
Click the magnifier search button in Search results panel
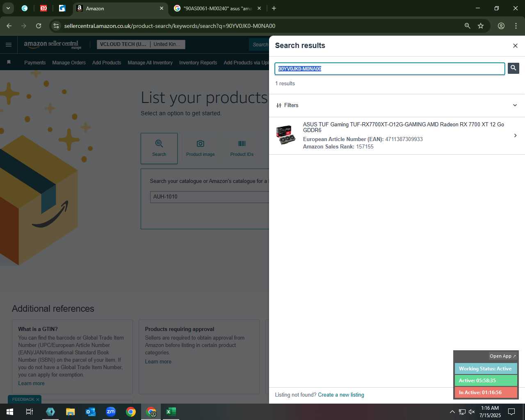point(513,68)
